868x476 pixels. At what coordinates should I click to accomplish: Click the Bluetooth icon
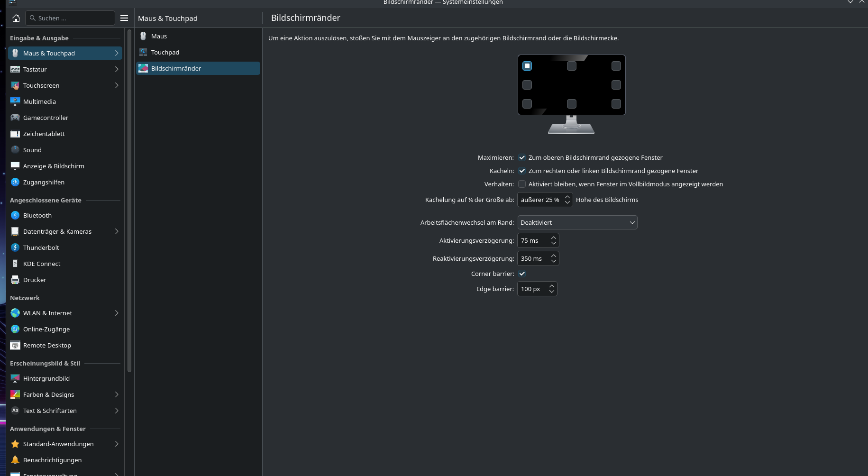point(15,215)
